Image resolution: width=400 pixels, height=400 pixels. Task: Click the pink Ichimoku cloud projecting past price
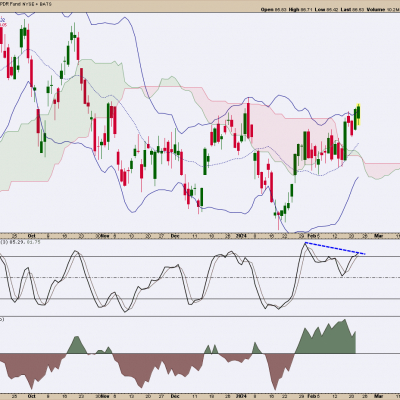coord(383,168)
